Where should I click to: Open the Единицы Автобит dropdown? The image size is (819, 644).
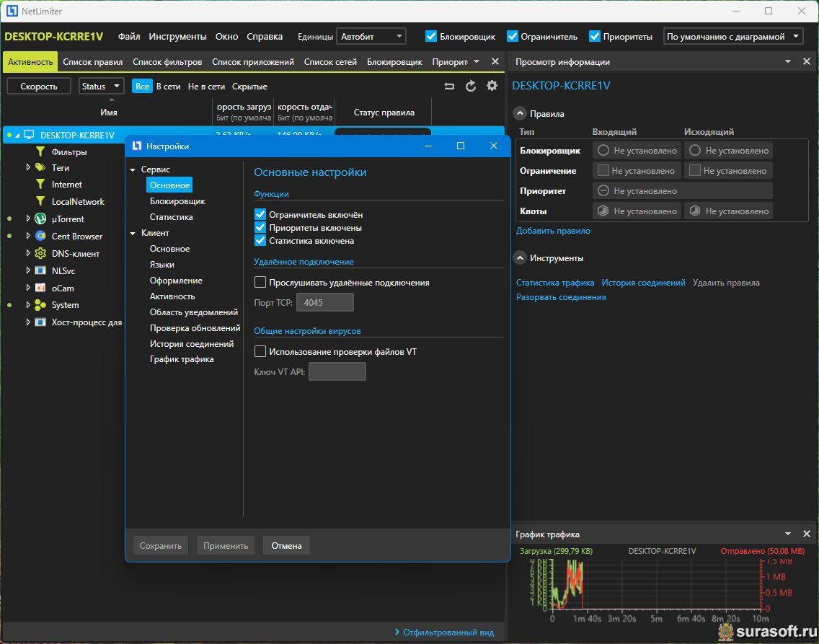click(x=371, y=36)
